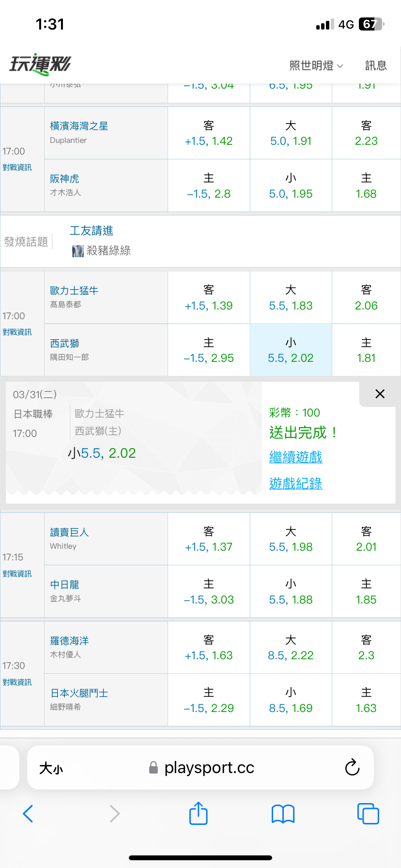Tap the 殺豬綠綠 user avatar thumbnail
The width and height of the screenshot is (401, 868).
(78, 251)
